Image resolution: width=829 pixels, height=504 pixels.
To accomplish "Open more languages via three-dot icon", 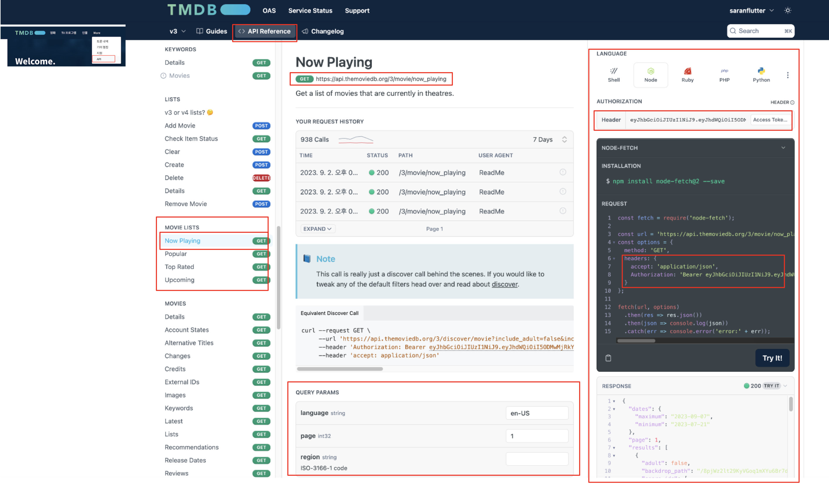I will [787, 75].
